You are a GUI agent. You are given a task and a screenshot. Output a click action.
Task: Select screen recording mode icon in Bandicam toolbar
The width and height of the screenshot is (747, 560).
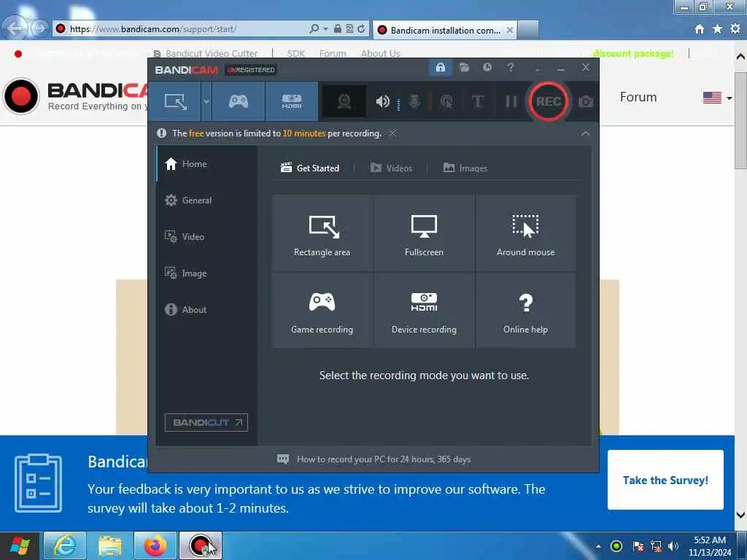tap(175, 101)
